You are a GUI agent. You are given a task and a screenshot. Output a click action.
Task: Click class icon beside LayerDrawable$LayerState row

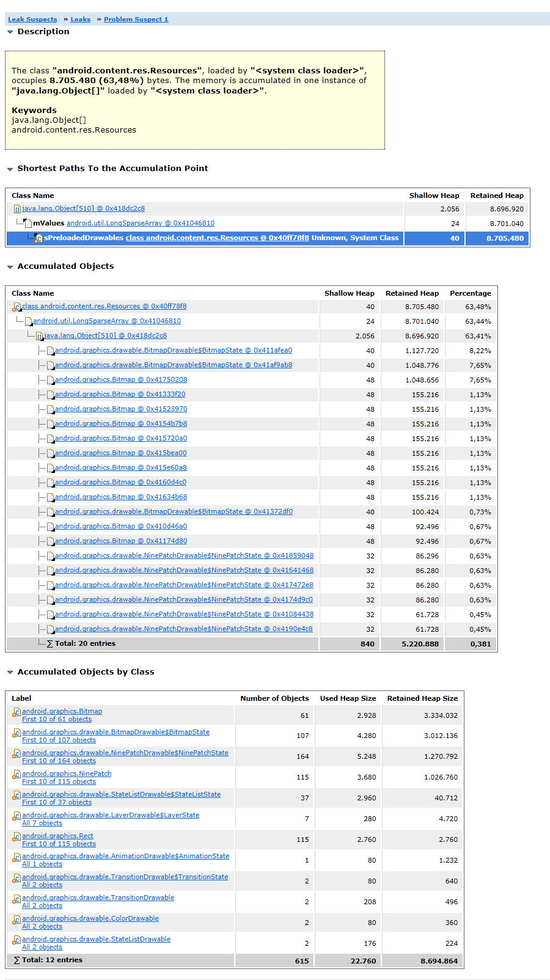17,816
